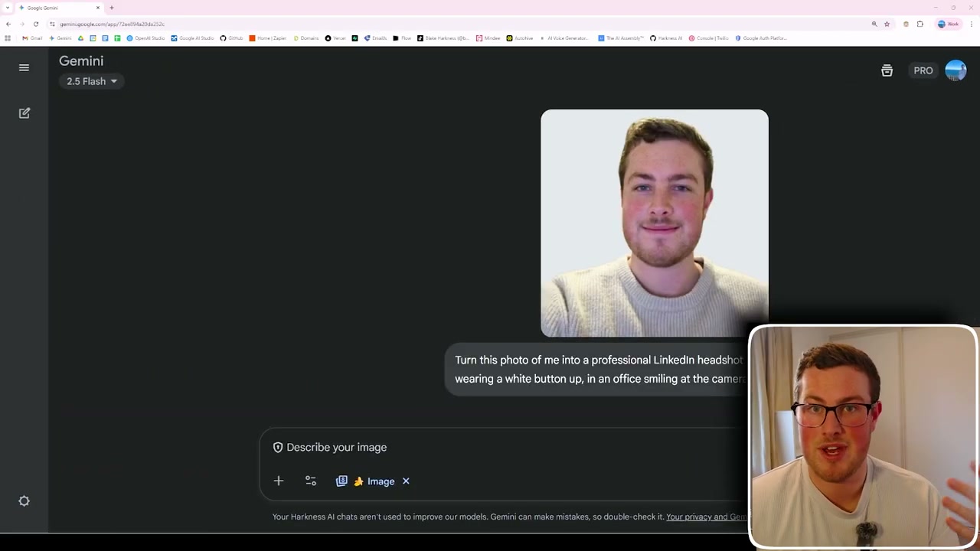Focus the Describe your image input
The height and width of the screenshot is (551, 980).
click(x=337, y=448)
